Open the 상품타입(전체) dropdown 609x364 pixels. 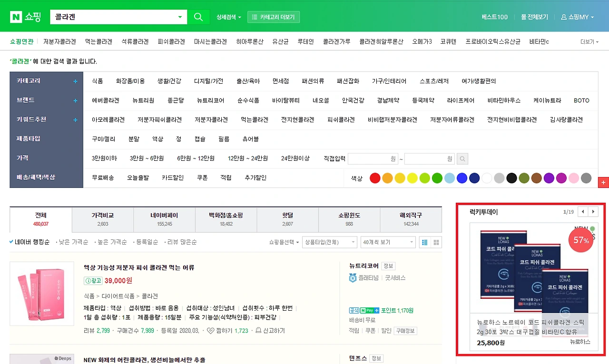(x=331, y=242)
